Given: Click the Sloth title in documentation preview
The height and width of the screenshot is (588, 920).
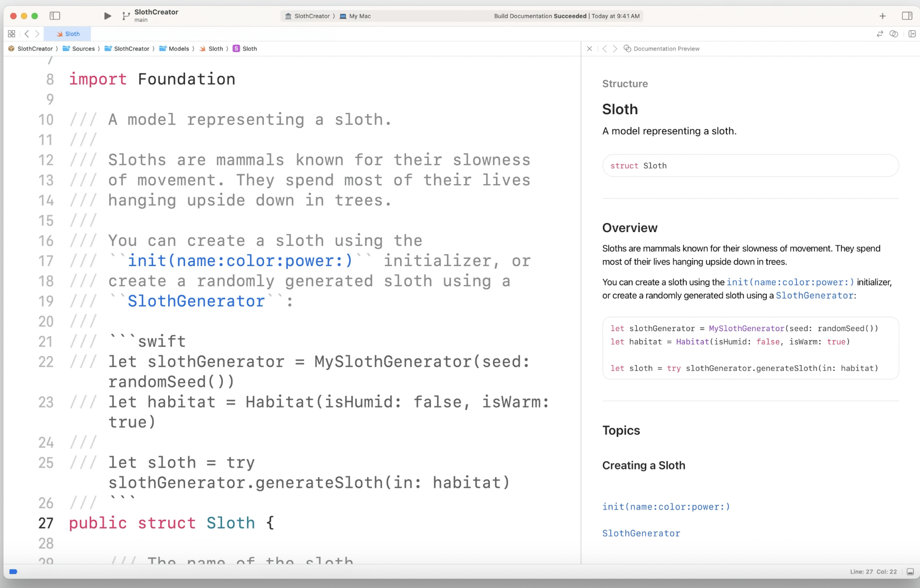Looking at the screenshot, I should click(620, 109).
